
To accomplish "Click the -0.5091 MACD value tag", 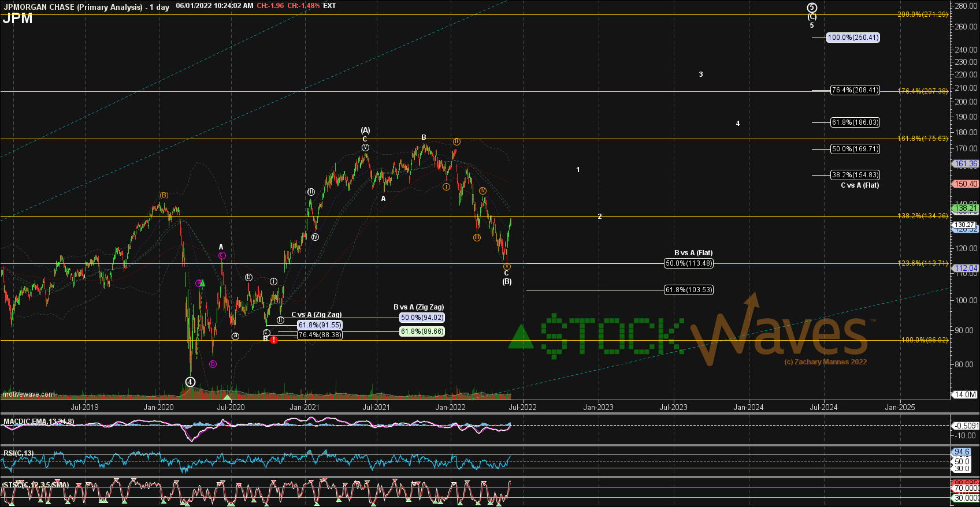I will click(966, 426).
